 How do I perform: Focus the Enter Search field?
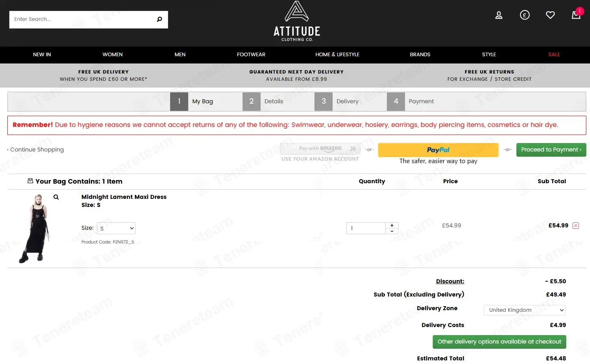82,19
